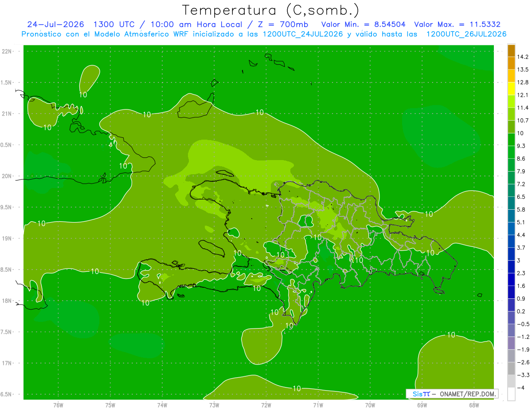Click the 68W longitude axis label
This screenshot has height=411, width=532.
coord(474,405)
